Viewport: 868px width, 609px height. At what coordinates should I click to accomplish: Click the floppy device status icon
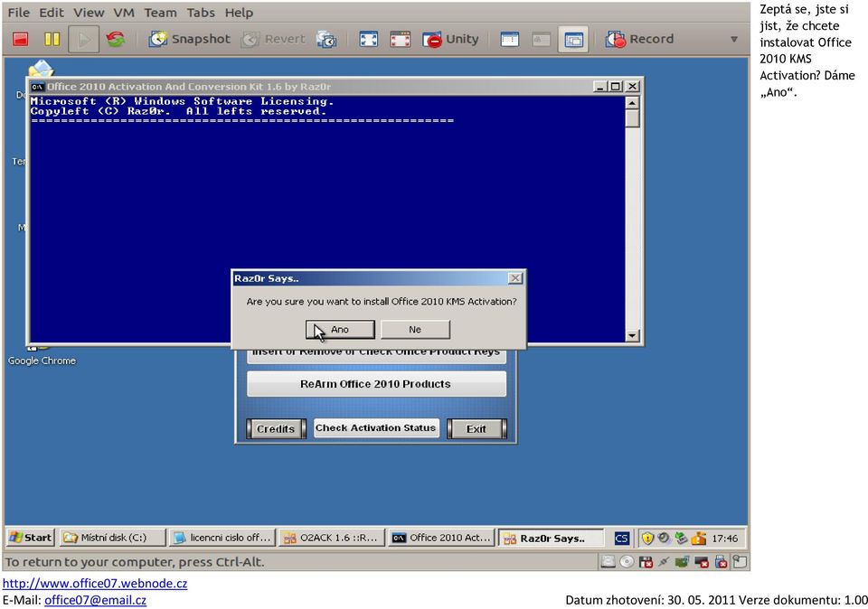(x=646, y=562)
